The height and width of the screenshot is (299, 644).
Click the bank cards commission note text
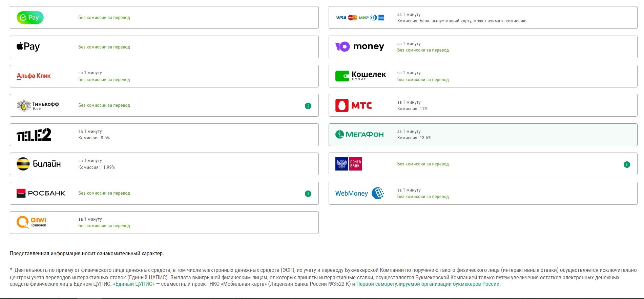[x=462, y=21]
